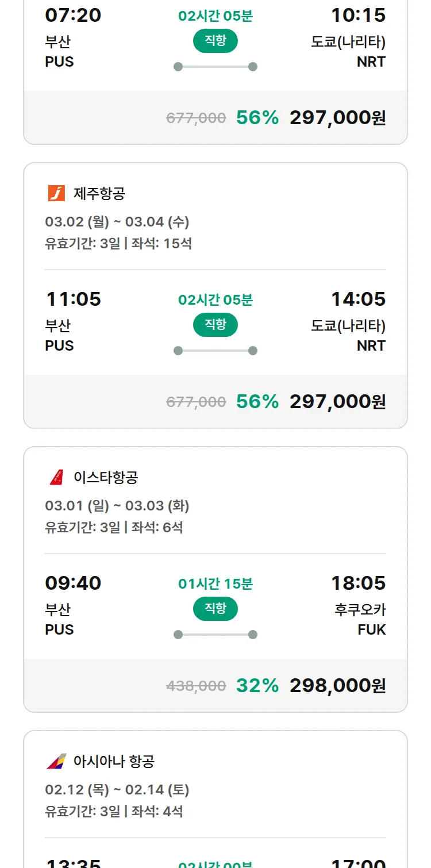
Task: Click the 32% discount label
Action: [x=257, y=685]
